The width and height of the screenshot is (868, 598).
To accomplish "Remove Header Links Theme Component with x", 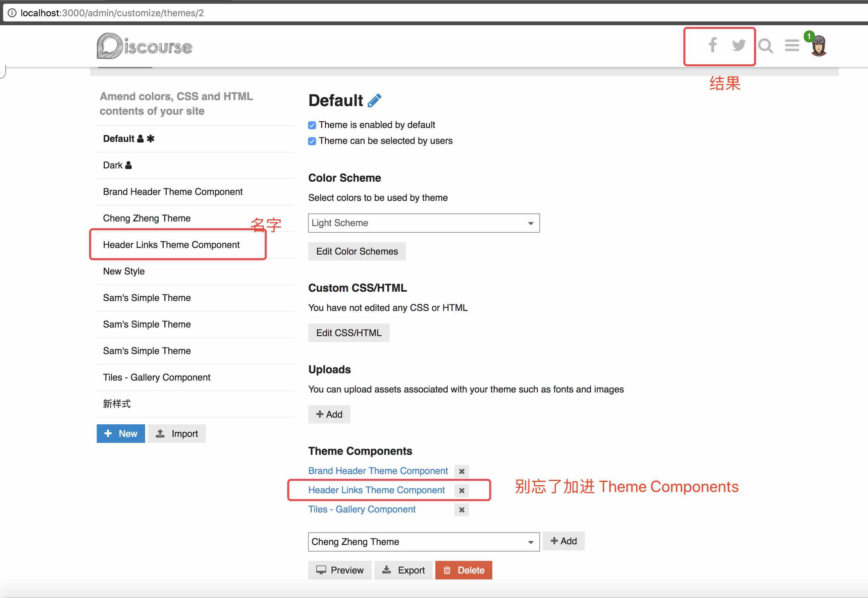I will coord(461,491).
